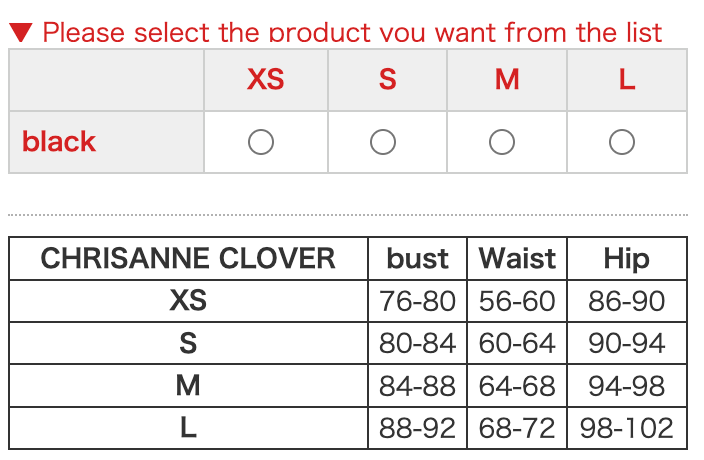Click the red L column header
The width and height of the screenshot is (704, 460).
pyautogui.click(x=627, y=80)
